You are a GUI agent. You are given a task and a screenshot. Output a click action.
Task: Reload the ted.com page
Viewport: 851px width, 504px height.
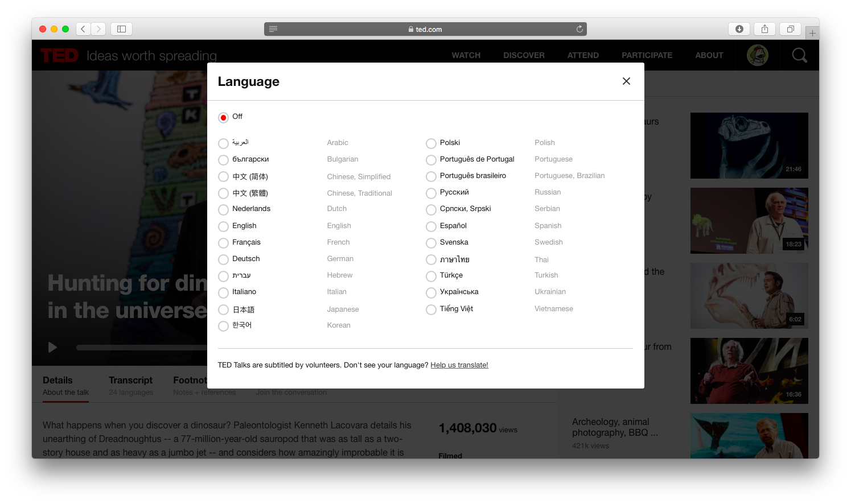pyautogui.click(x=579, y=29)
